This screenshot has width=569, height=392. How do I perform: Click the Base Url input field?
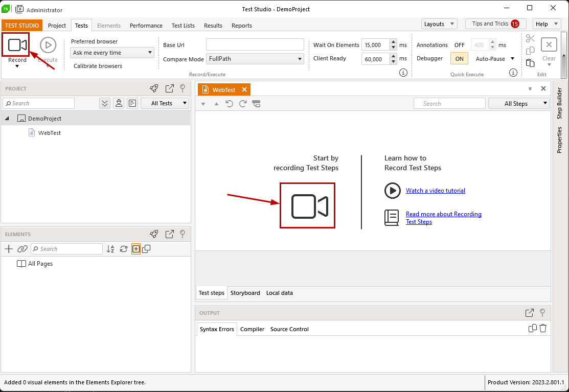(x=255, y=44)
